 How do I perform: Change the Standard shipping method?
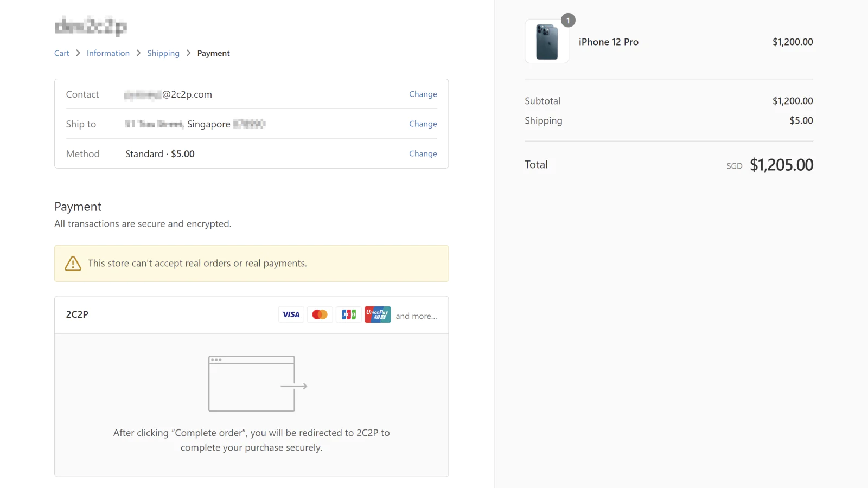click(x=423, y=153)
